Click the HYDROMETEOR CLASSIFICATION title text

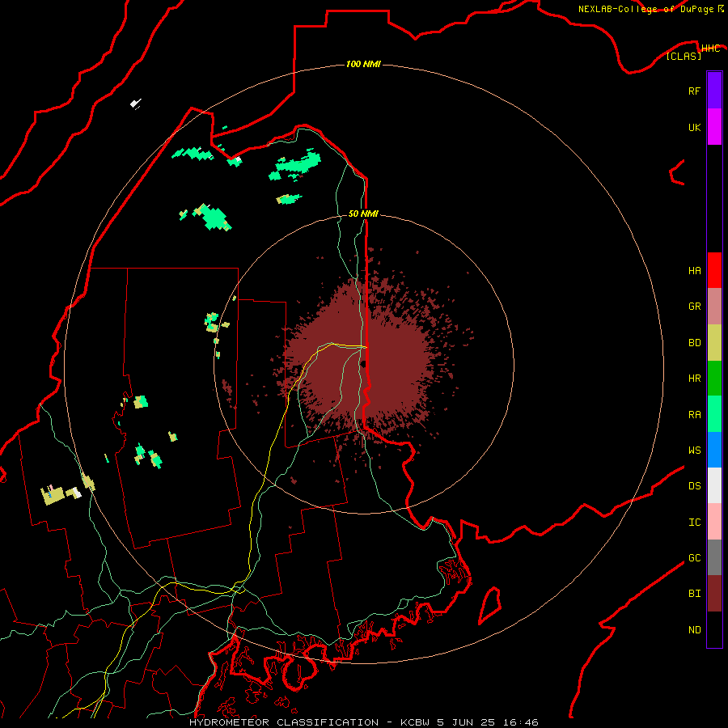click(x=284, y=722)
